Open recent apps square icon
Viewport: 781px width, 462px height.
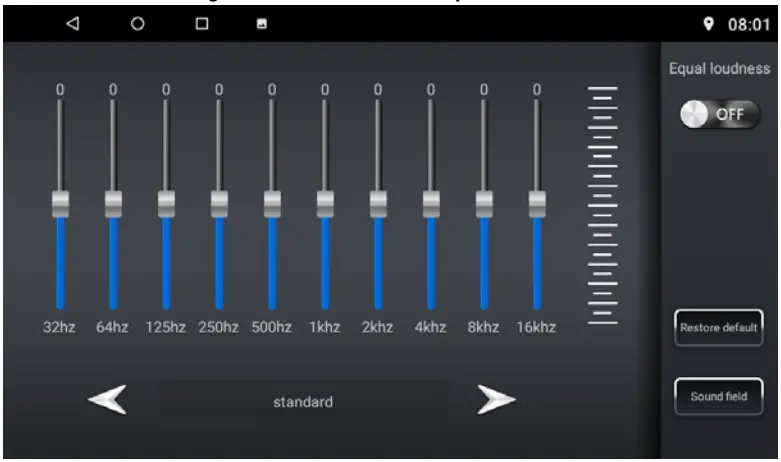202,23
